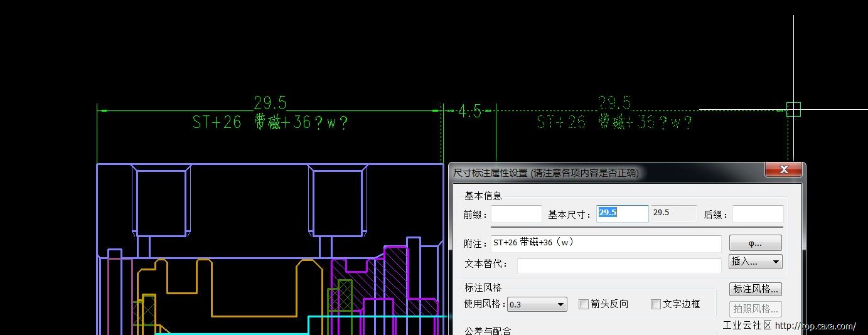Open the 标注风格... settings button
Image resolution: width=868 pixels, height=335 pixels.
point(756,289)
